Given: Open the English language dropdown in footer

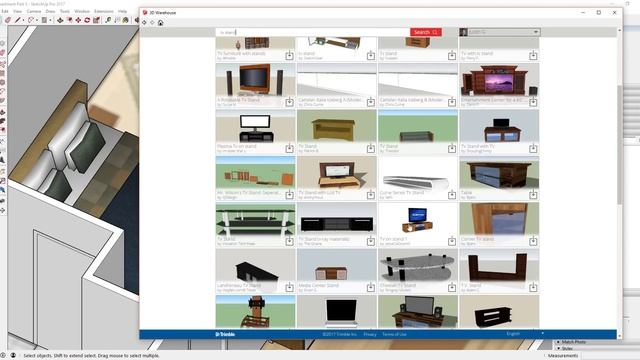Looking at the screenshot, I should coord(524,334).
